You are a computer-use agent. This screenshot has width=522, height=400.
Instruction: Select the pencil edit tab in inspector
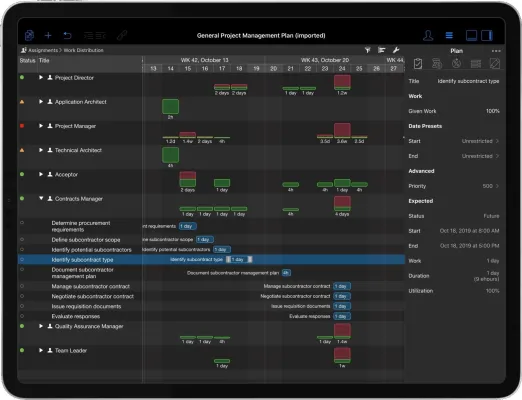(x=495, y=63)
